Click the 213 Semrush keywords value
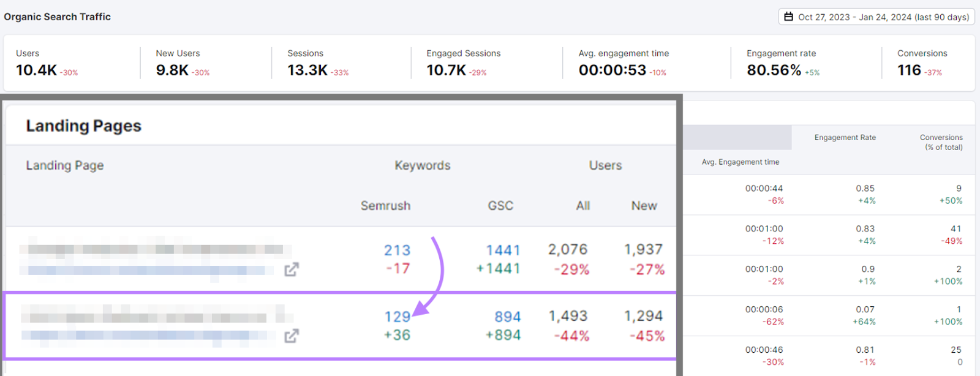The width and height of the screenshot is (980, 376). click(397, 250)
